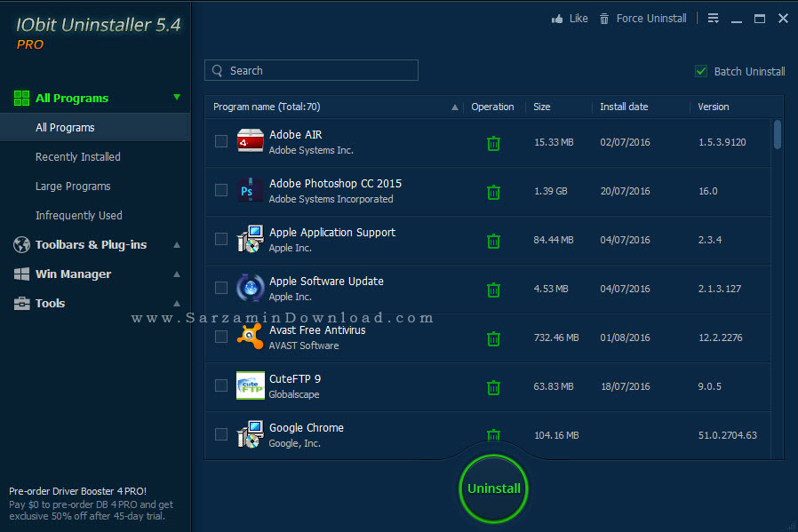The height and width of the screenshot is (532, 798).
Task: Click the Photoshop Ps program icon
Action: (251, 190)
